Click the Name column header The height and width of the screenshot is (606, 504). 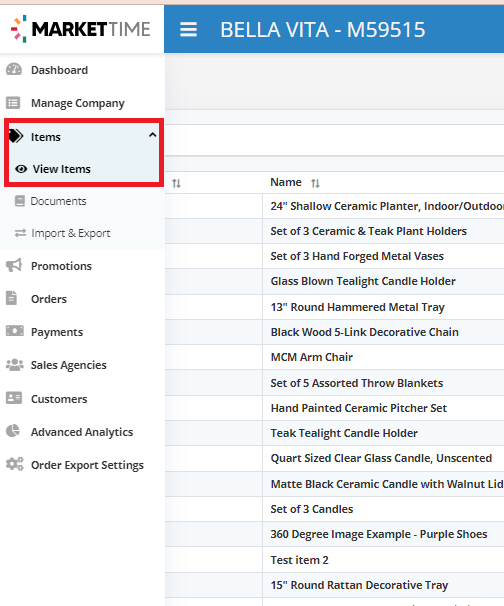[x=286, y=182]
